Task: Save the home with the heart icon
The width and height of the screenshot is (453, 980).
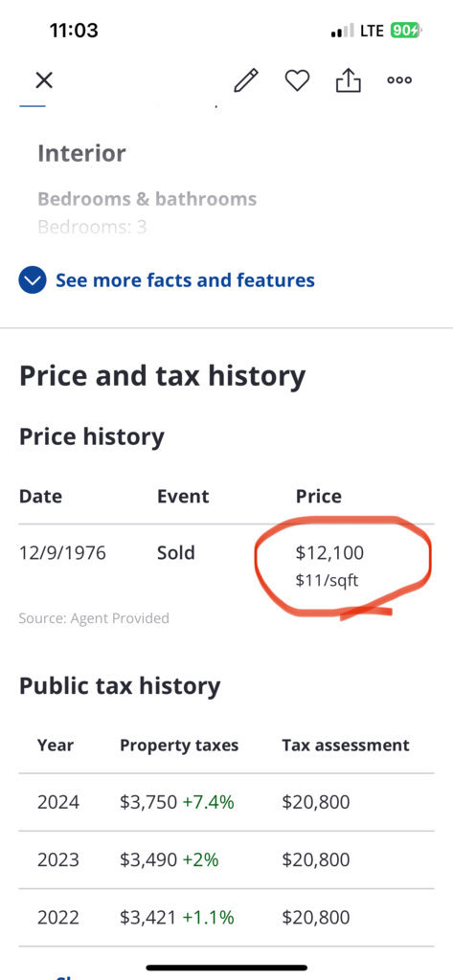Action: (297, 80)
